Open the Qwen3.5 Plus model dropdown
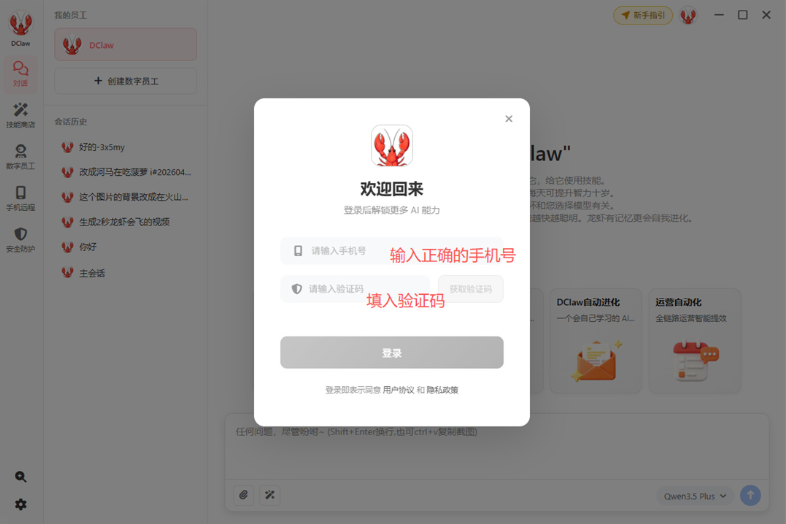The height and width of the screenshot is (524, 786). 695,496
